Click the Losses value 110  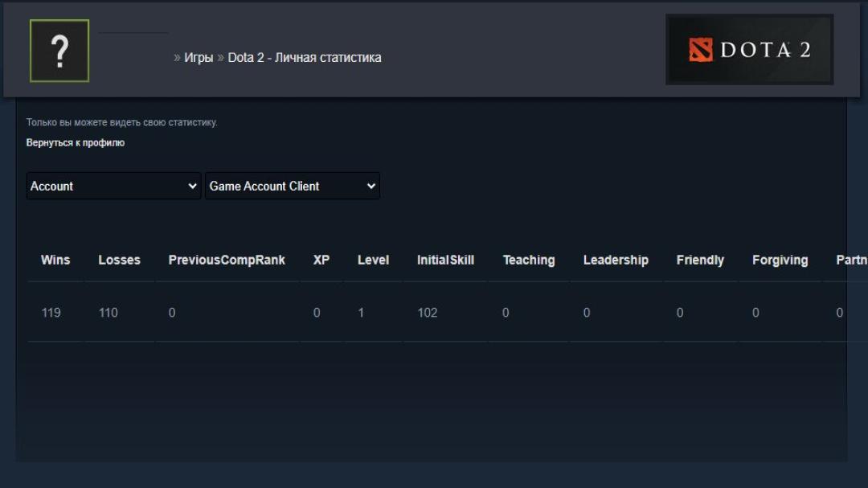108,313
